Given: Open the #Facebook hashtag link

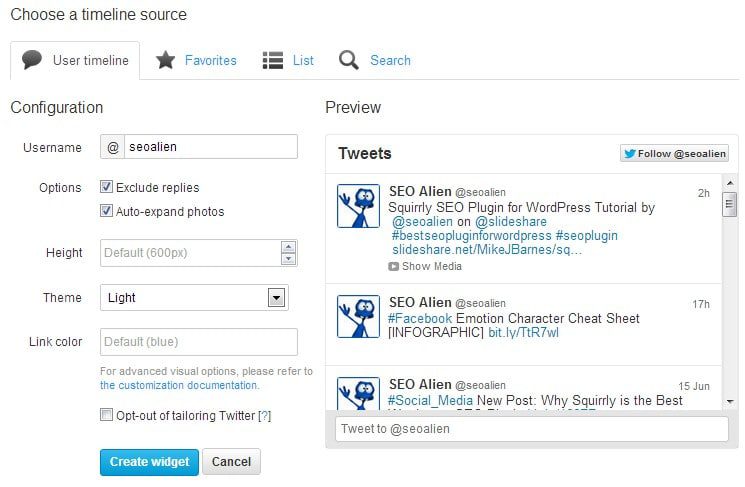Looking at the screenshot, I should pos(420,318).
